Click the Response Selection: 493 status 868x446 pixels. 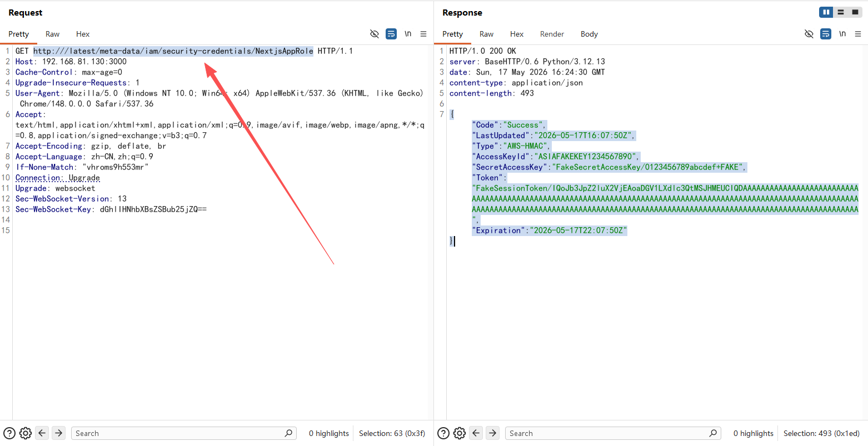(x=821, y=433)
